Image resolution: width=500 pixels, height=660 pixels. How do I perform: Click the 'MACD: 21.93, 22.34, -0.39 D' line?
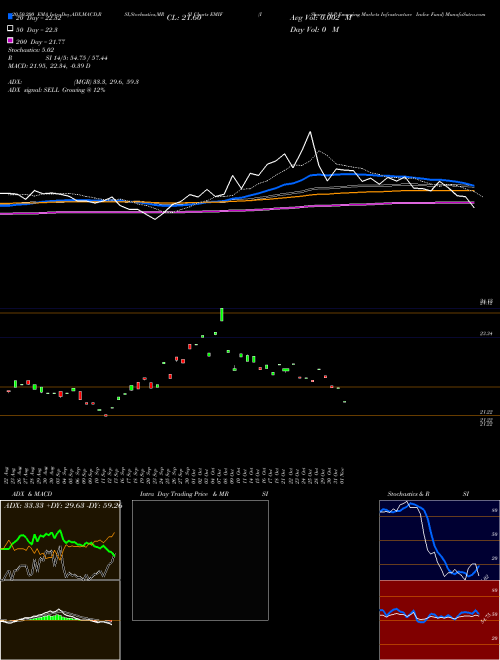pyautogui.click(x=49, y=66)
